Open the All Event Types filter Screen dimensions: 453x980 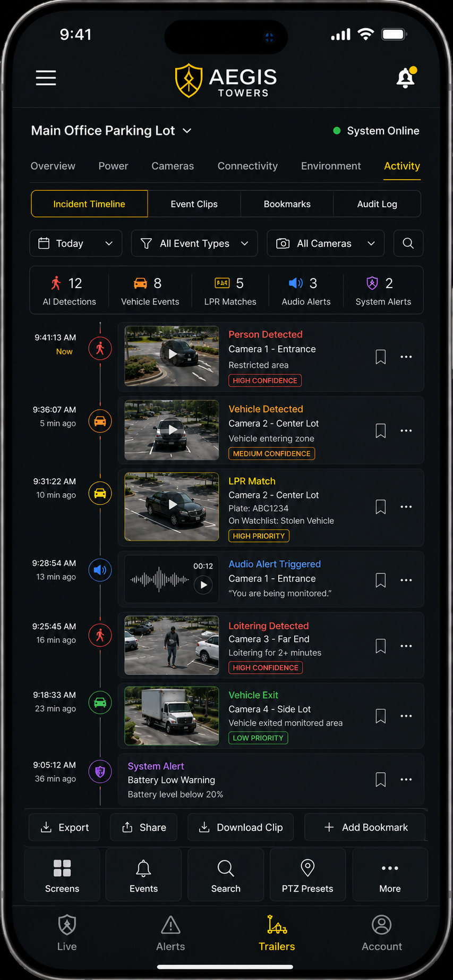point(194,243)
